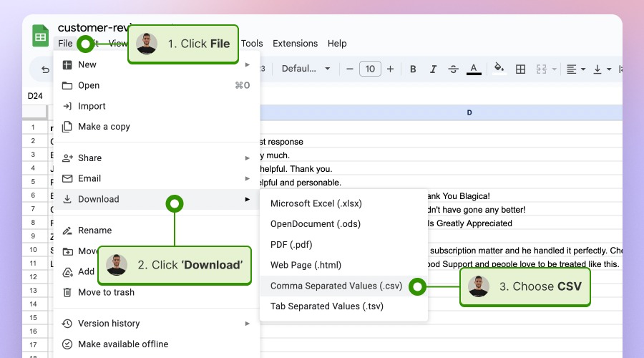The image size is (644, 358).
Task: Click the font size input field
Action: pos(369,69)
